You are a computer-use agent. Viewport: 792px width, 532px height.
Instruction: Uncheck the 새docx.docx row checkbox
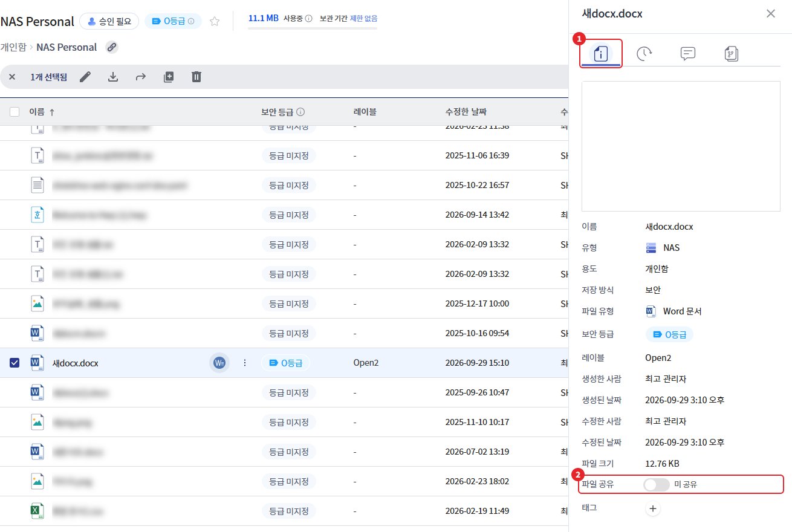(15, 363)
